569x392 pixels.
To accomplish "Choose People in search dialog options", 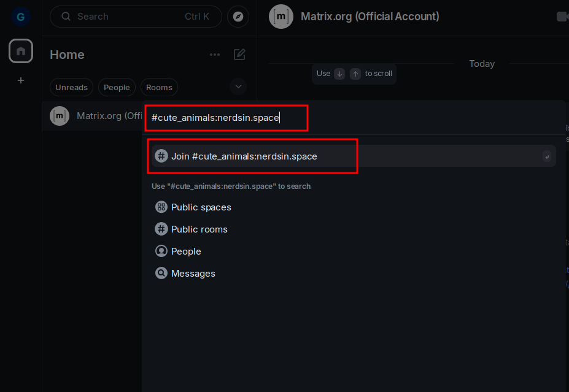I will (x=186, y=252).
